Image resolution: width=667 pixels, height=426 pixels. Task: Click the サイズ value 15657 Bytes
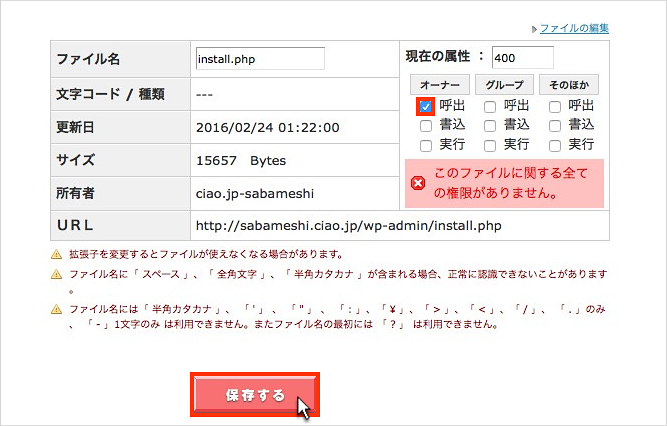[241, 160]
